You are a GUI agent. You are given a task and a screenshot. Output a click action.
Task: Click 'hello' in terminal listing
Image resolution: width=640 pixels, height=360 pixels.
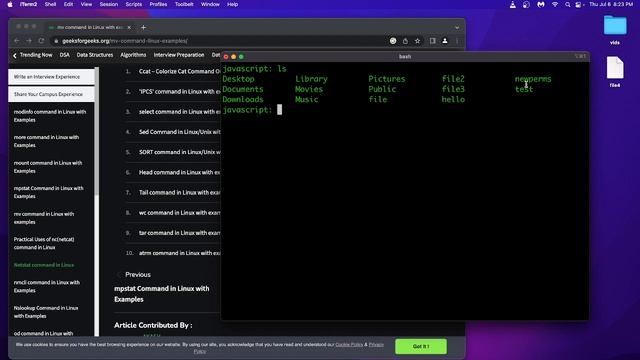coord(453,100)
